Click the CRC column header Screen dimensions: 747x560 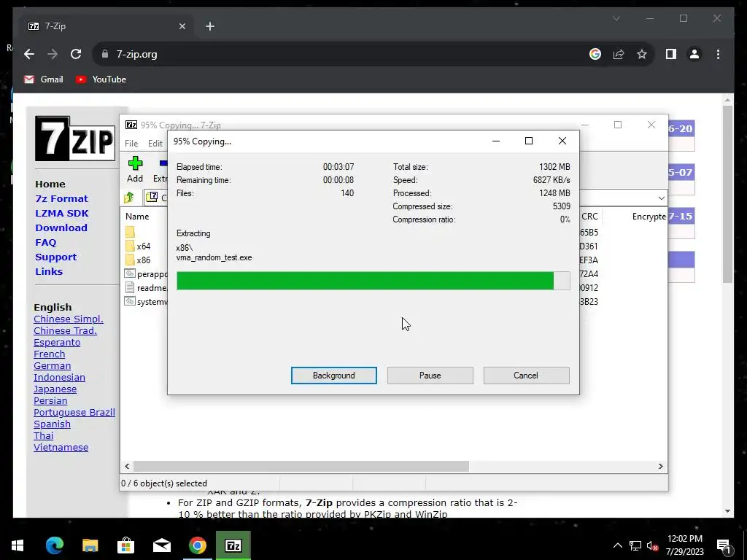[x=589, y=216]
